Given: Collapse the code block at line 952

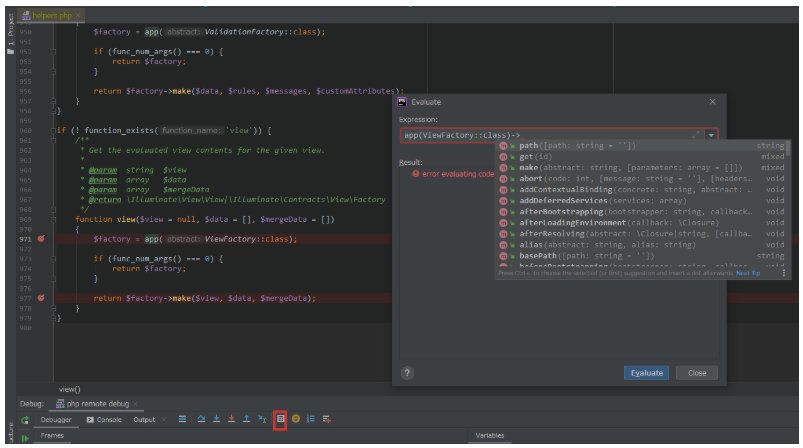Looking at the screenshot, I should click(x=53, y=52).
